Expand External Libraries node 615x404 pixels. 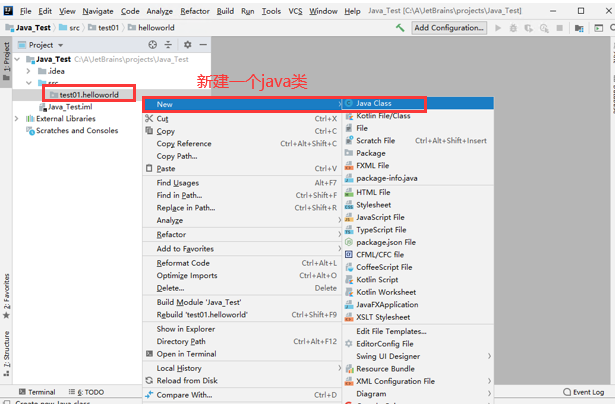[16, 118]
